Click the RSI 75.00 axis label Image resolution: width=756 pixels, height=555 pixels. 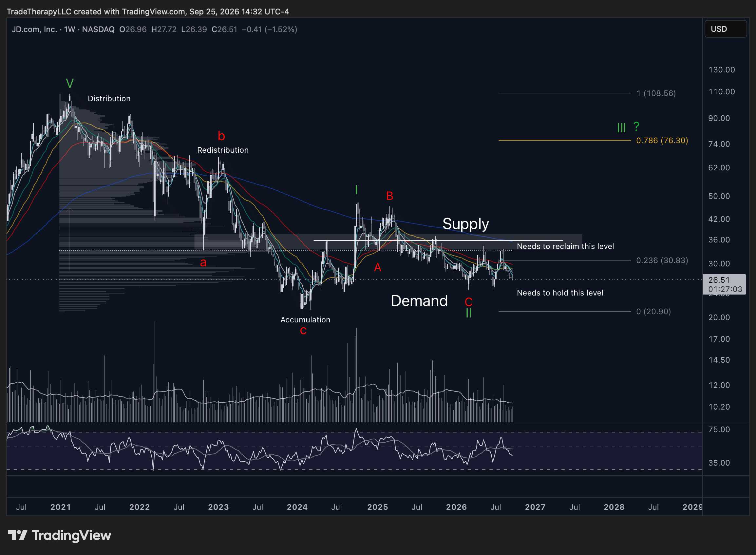[x=719, y=429]
